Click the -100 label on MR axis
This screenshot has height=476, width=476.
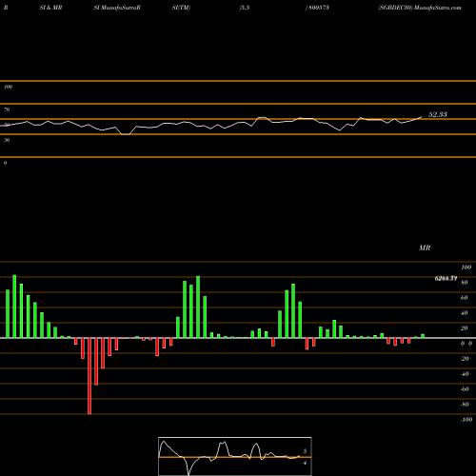click(466, 420)
